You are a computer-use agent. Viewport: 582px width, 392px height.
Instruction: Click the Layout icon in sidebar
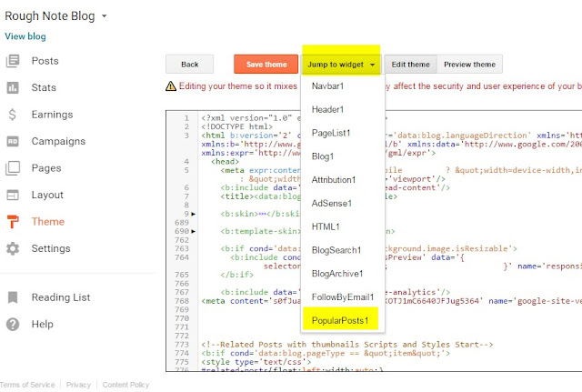point(13,195)
